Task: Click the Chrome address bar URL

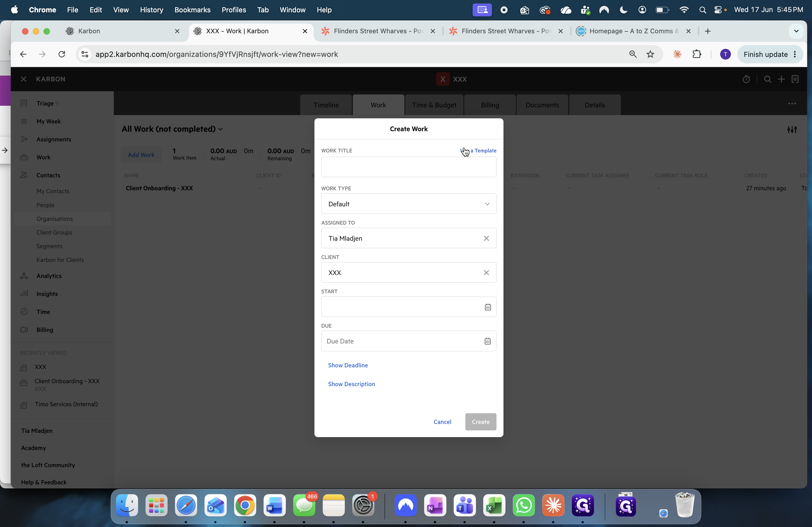Action: tap(217, 54)
